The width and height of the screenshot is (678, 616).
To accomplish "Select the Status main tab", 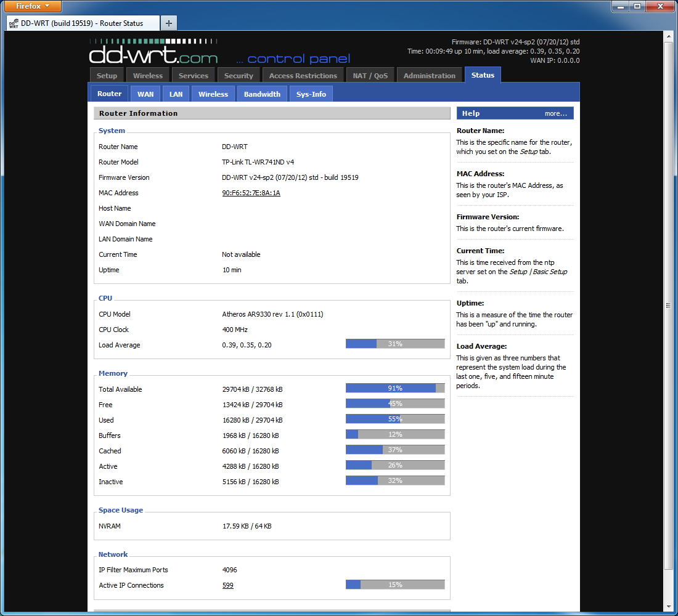I will (483, 75).
